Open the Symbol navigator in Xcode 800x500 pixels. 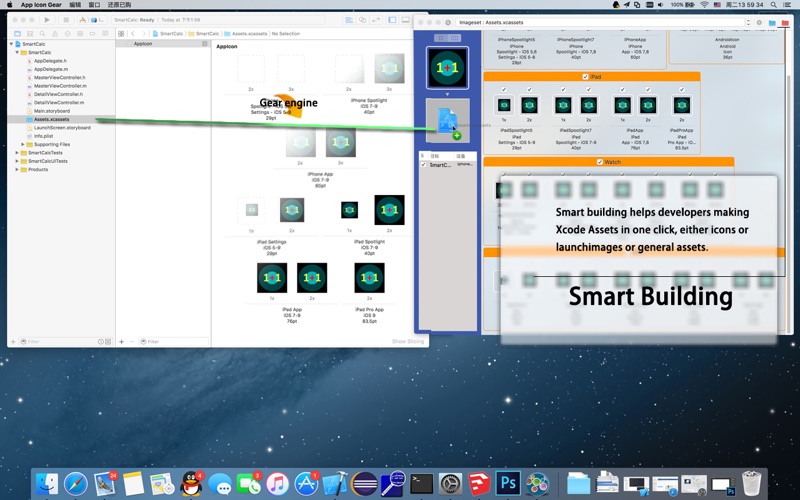point(30,34)
